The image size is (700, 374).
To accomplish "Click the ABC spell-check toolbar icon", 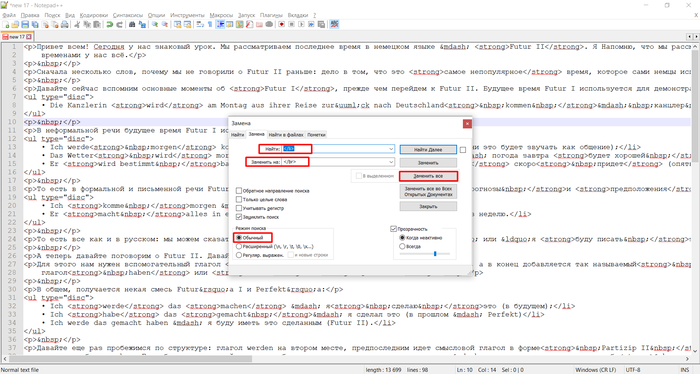I will (x=334, y=25).
